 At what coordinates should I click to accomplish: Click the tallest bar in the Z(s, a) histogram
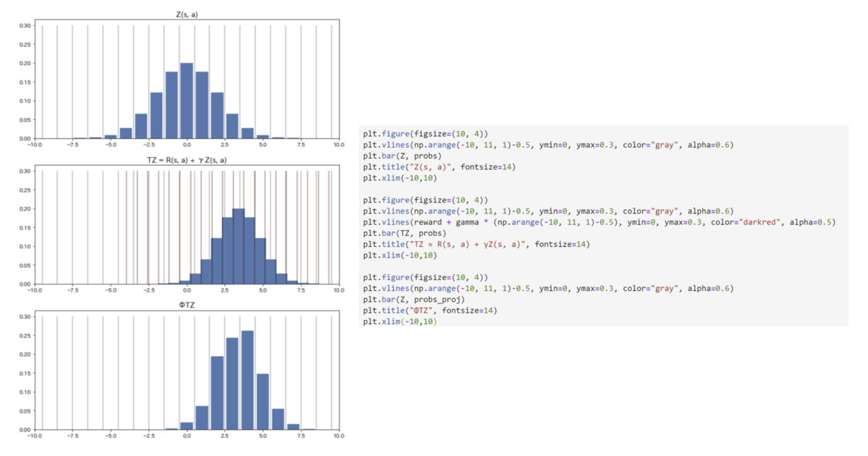[x=187, y=101]
